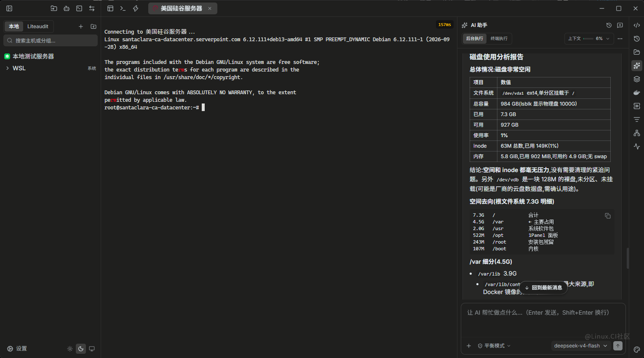This screenshot has height=358, width=644.
Task: Switch to the 本地 tab
Action: tap(14, 27)
